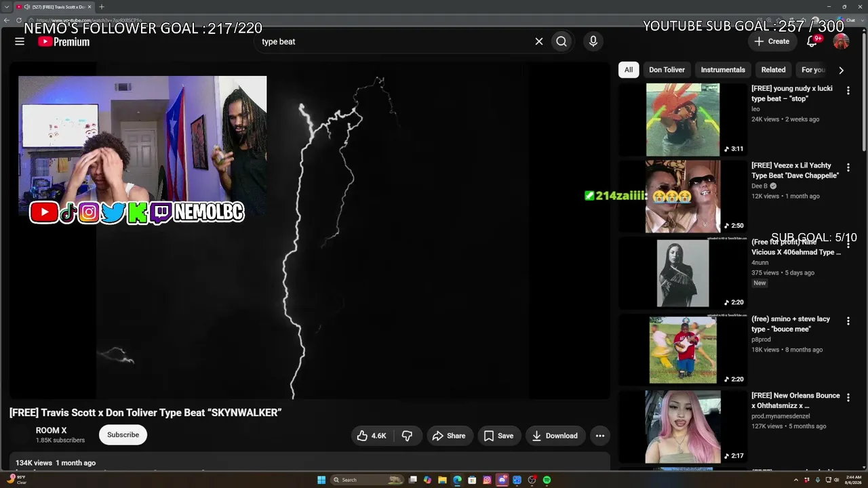Open 'young nudy x lucki type beat' title
The image size is (868, 488).
point(792,94)
